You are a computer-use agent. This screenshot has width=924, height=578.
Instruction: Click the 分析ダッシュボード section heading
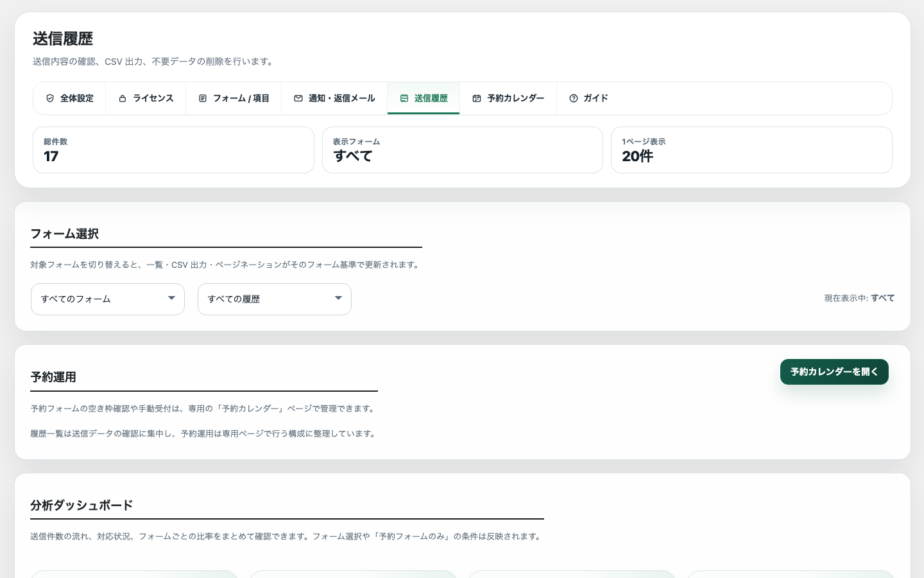(81, 505)
